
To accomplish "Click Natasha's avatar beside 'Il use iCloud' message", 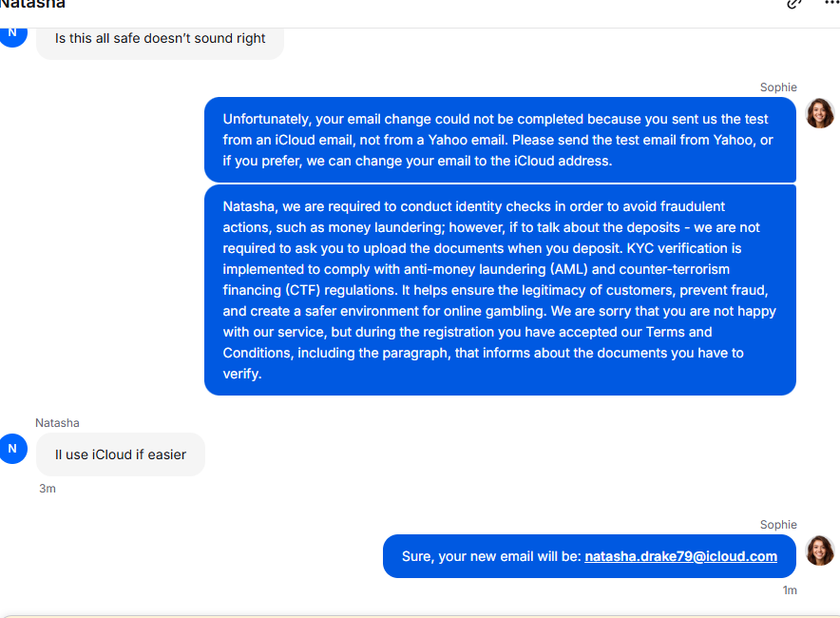I will [x=12, y=449].
